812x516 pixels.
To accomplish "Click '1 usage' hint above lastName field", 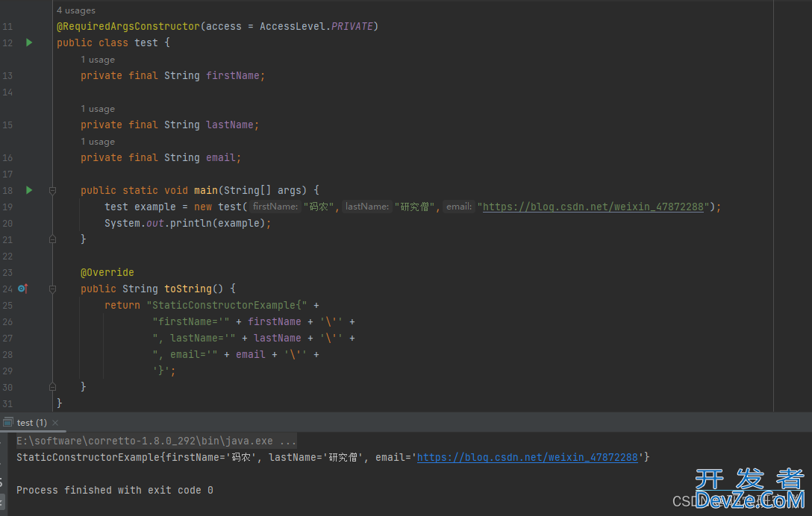I will 97,109.
